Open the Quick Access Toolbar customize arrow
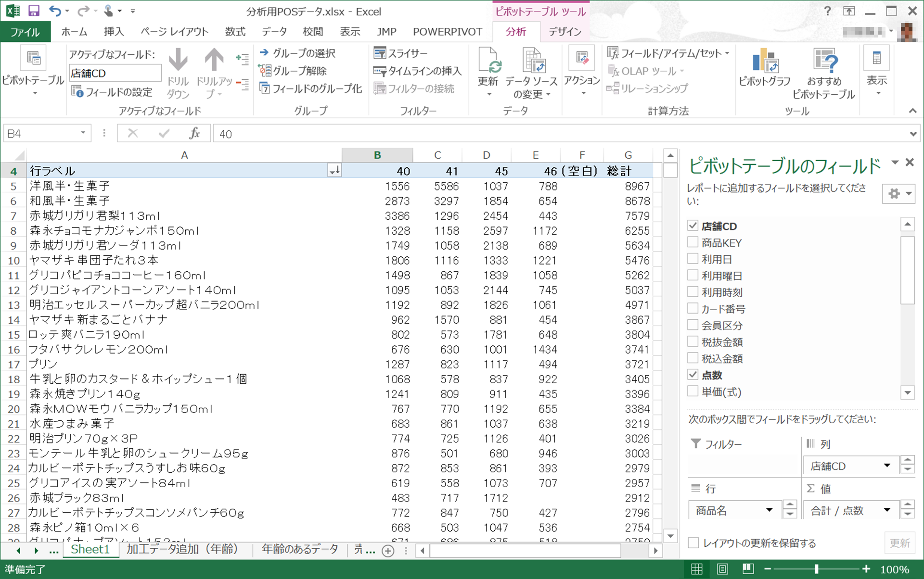The width and height of the screenshot is (924, 579). click(133, 11)
